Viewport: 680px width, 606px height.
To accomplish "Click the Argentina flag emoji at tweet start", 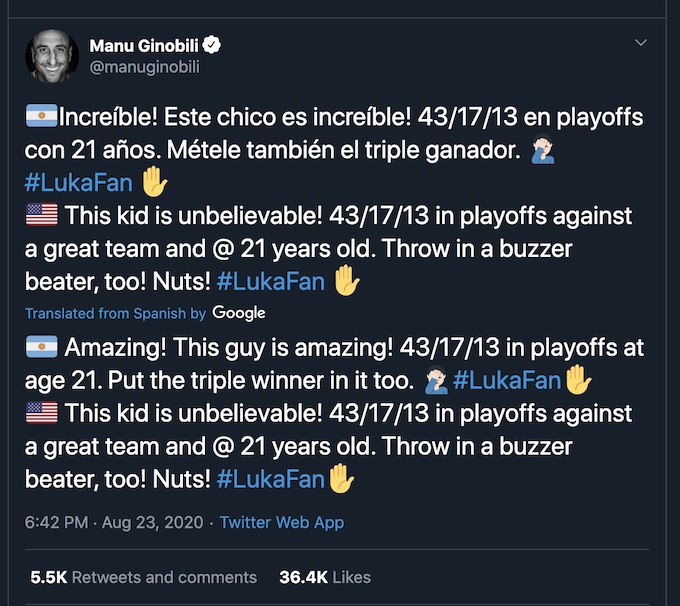I will point(41,115).
